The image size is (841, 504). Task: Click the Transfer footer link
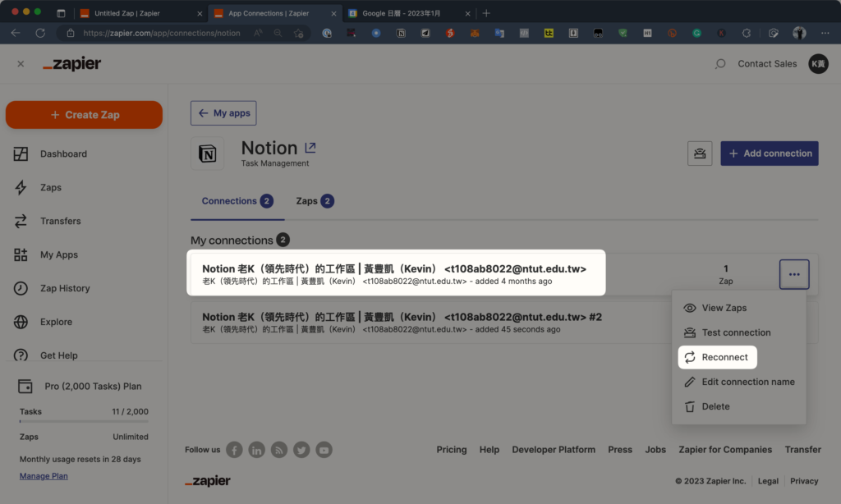click(x=802, y=450)
